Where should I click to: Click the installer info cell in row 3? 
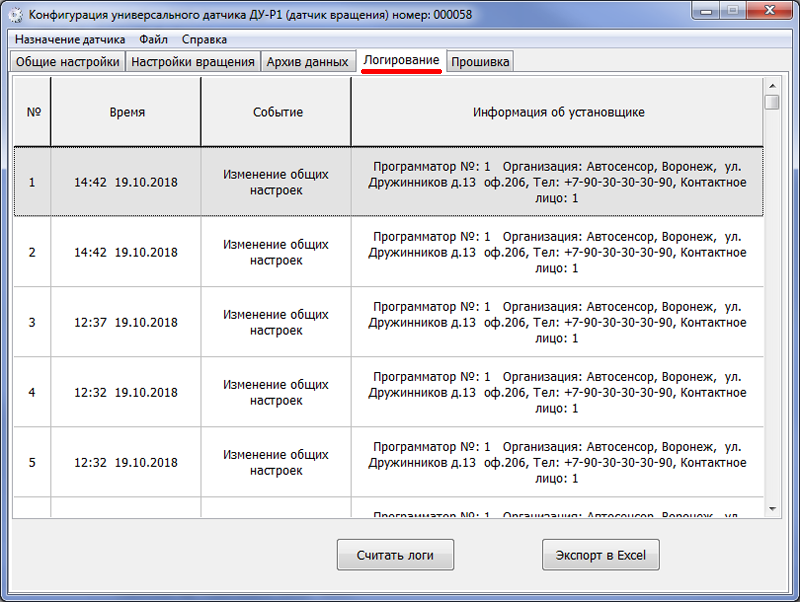[558, 322]
